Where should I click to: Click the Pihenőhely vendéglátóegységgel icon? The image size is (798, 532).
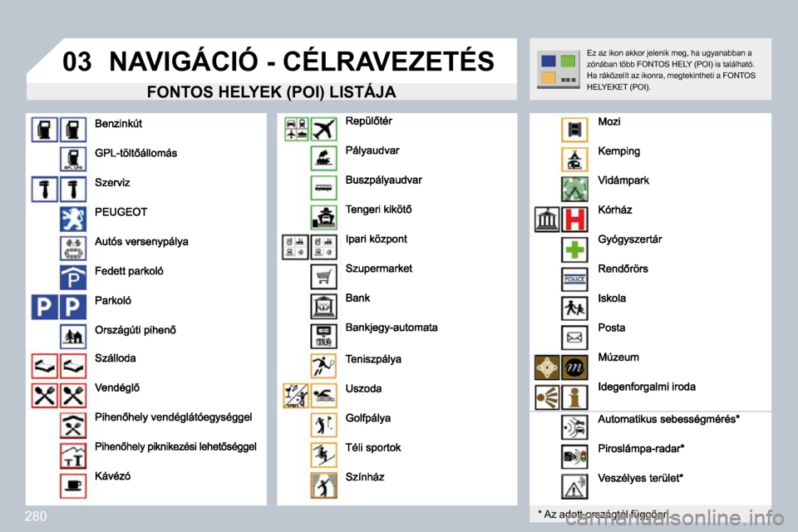point(73,425)
